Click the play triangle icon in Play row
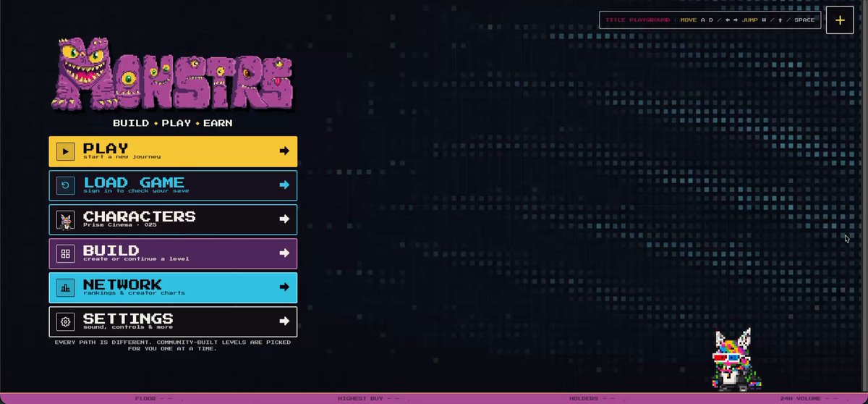 tap(66, 151)
